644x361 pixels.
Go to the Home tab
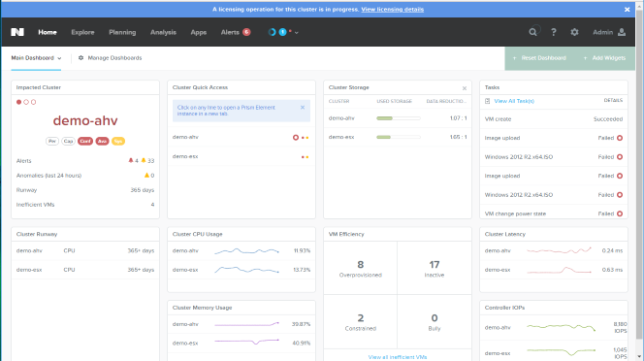point(48,32)
